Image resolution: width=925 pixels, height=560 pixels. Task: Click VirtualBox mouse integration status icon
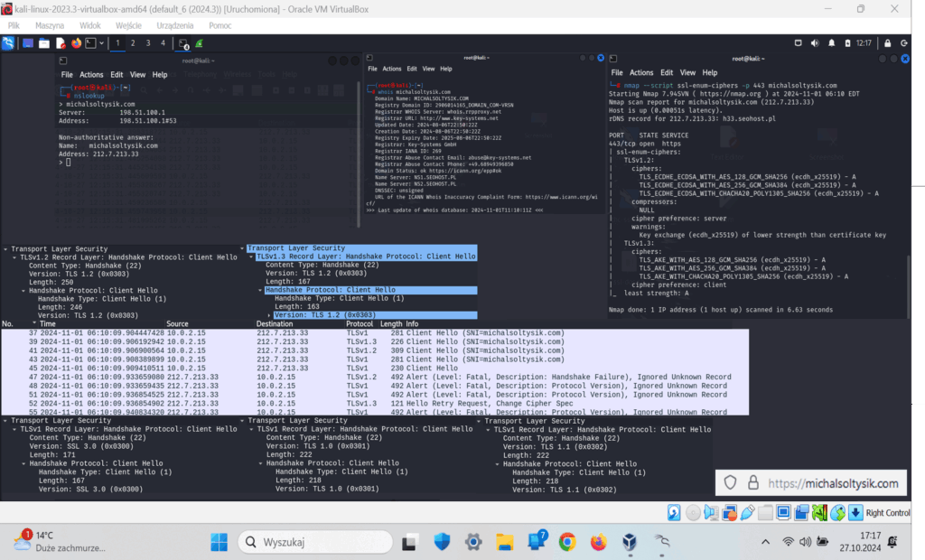[837, 513]
